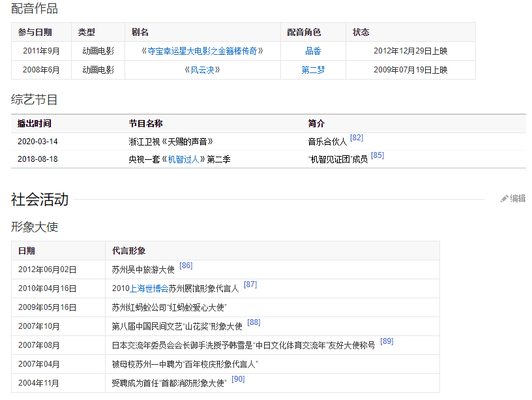532x400 pixels.
Task: Click the 第二梦 voice role link
Action: [x=313, y=70]
